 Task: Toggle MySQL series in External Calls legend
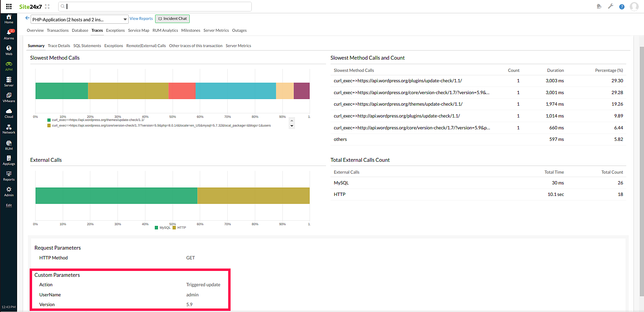click(162, 228)
